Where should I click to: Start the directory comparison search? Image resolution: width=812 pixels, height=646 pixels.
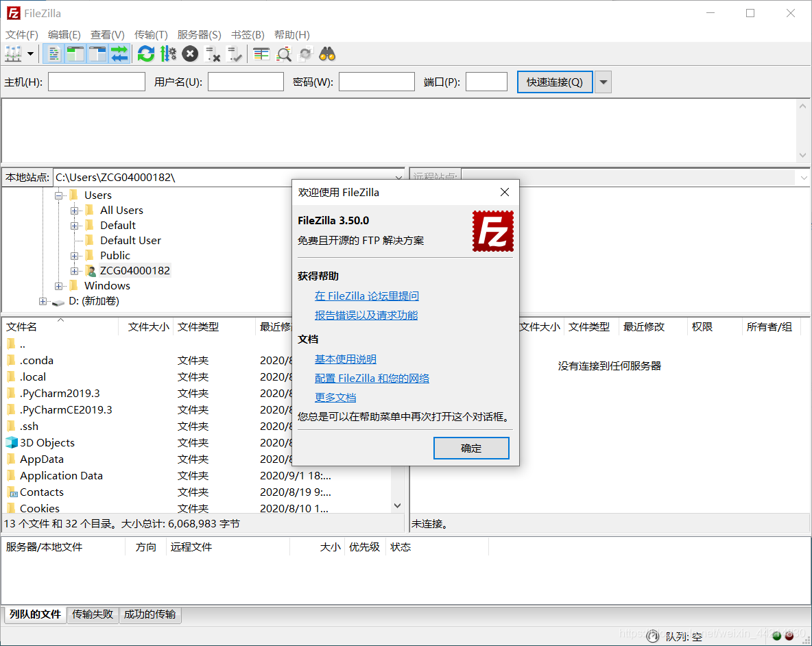click(284, 53)
